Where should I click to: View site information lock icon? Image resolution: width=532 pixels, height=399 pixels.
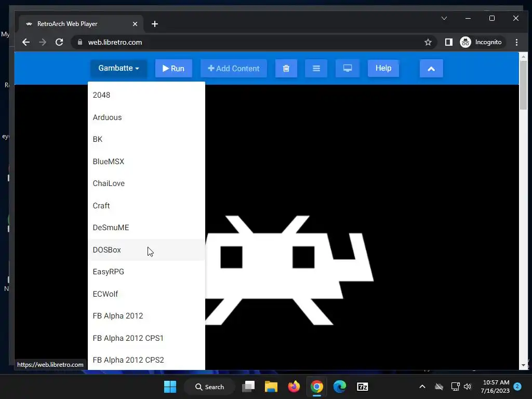(79, 42)
